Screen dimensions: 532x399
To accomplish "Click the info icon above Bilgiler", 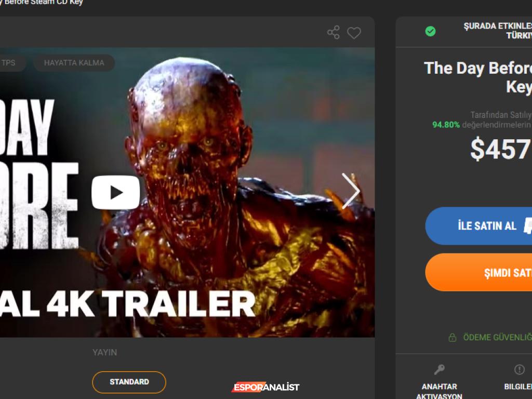I will [519, 370].
